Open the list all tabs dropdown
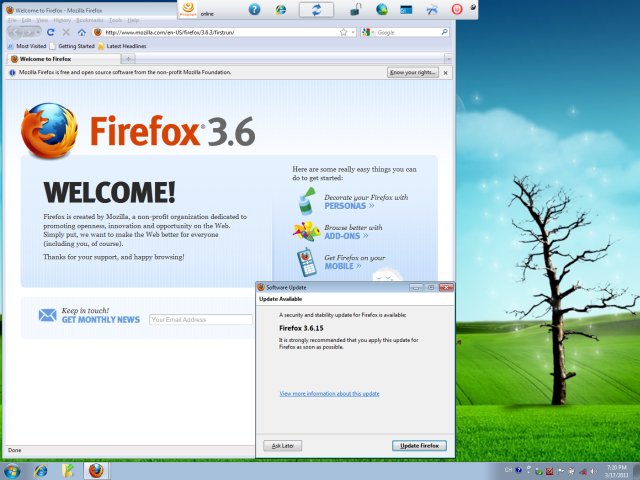Screen dimensions: 640x480 tap(448, 59)
